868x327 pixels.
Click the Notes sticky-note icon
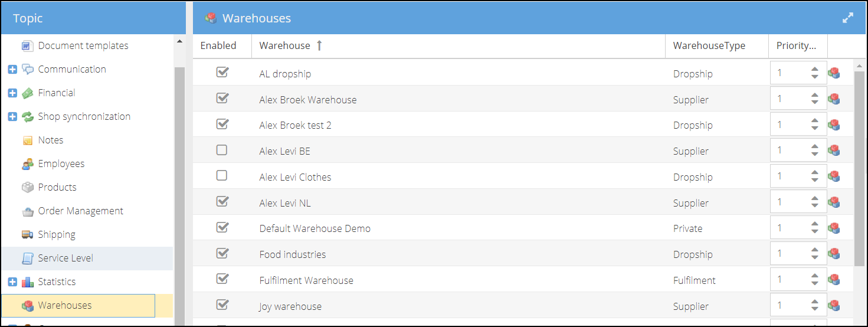27,140
